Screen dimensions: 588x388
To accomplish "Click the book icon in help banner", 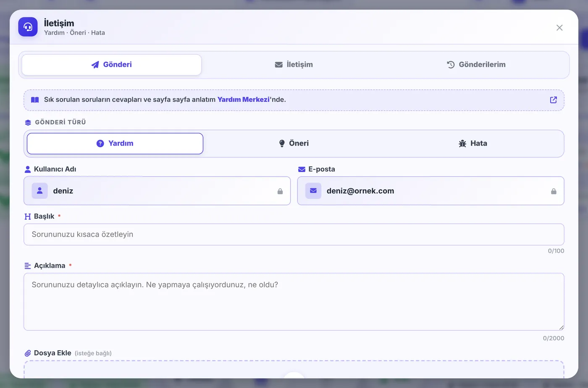I will 35,100.
